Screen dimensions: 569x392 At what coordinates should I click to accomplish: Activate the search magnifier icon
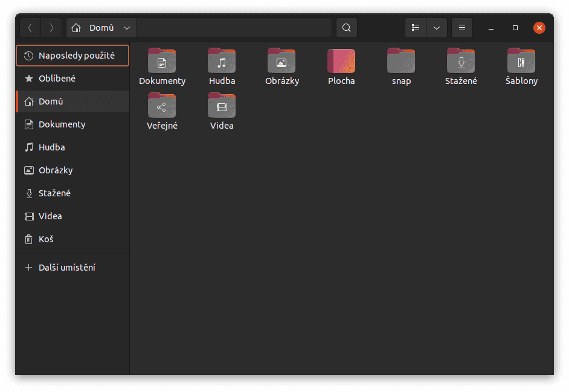346,27
